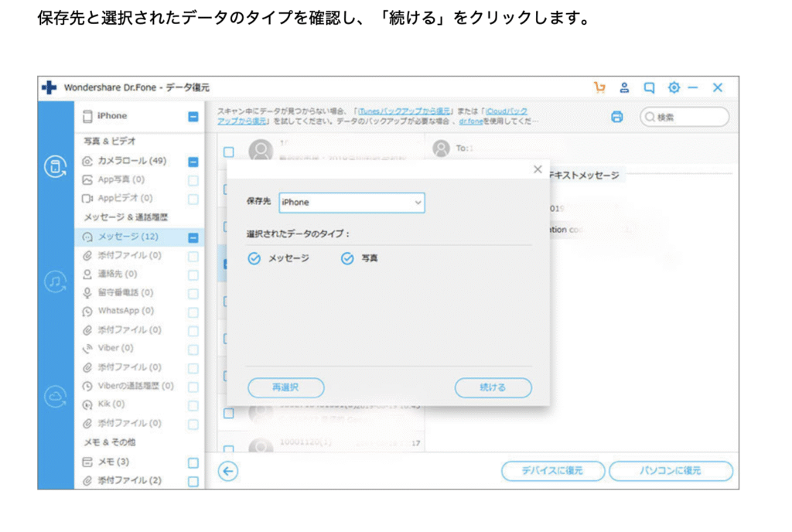
Task: Click the Wondershare Dr.Fone logo in title bar
Action: click(49, 87)
